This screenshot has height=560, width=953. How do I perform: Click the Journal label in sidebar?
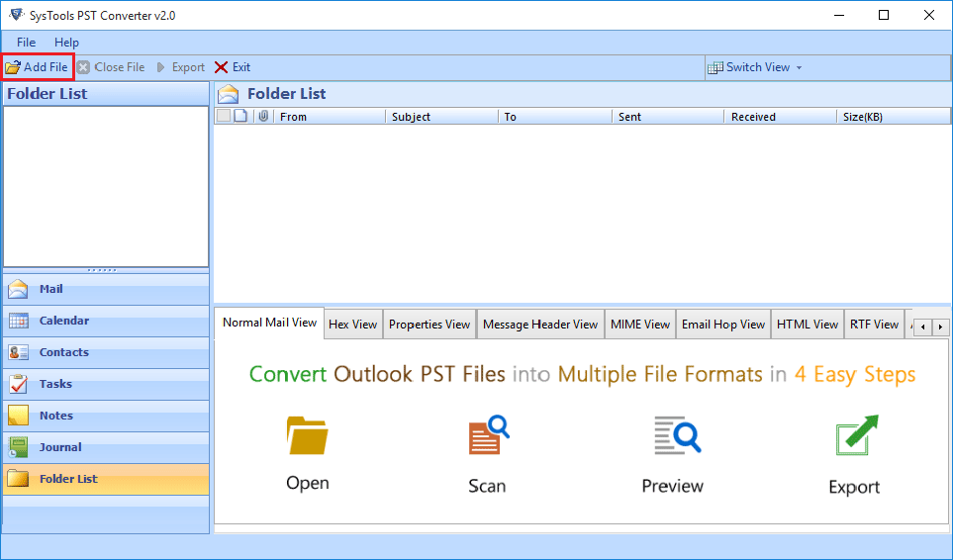(60, 447)
